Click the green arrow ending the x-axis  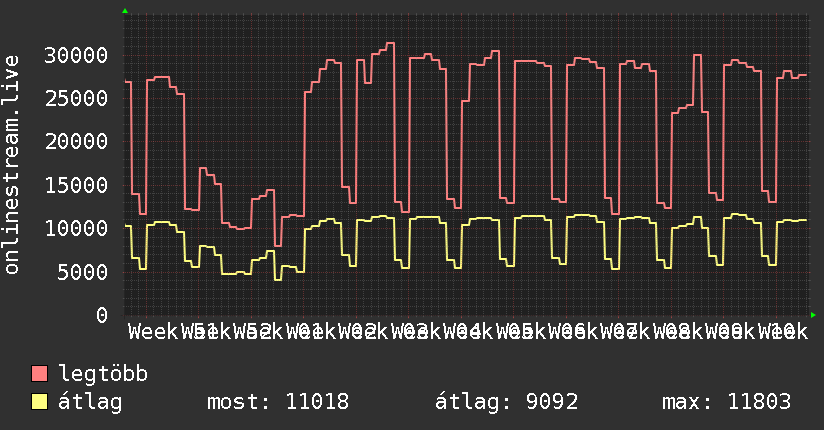pos(813,315)
